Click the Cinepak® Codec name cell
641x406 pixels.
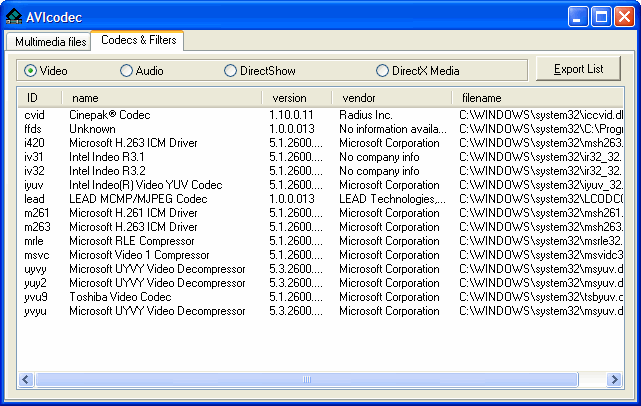pyautogui.click(x=110, y=115)
